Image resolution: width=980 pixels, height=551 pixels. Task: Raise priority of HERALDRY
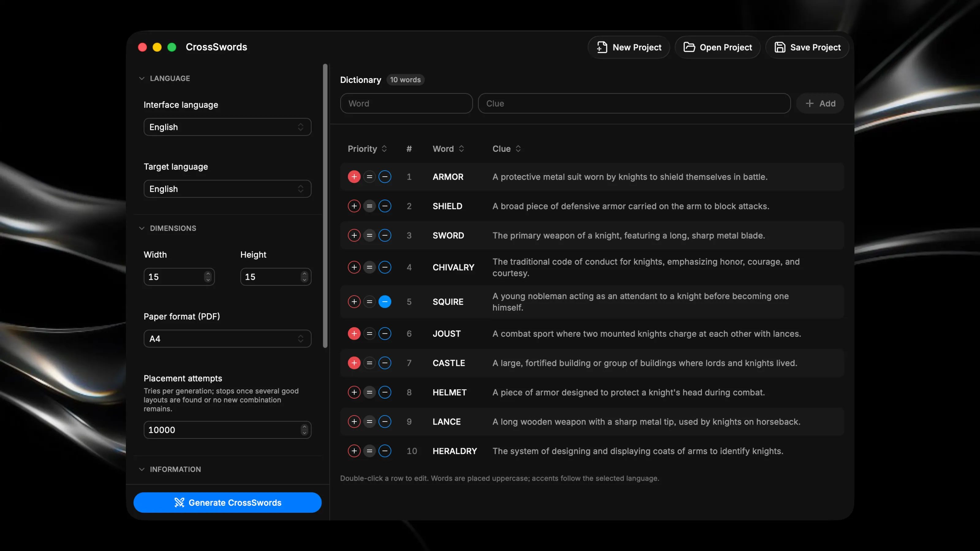(354, 451)
